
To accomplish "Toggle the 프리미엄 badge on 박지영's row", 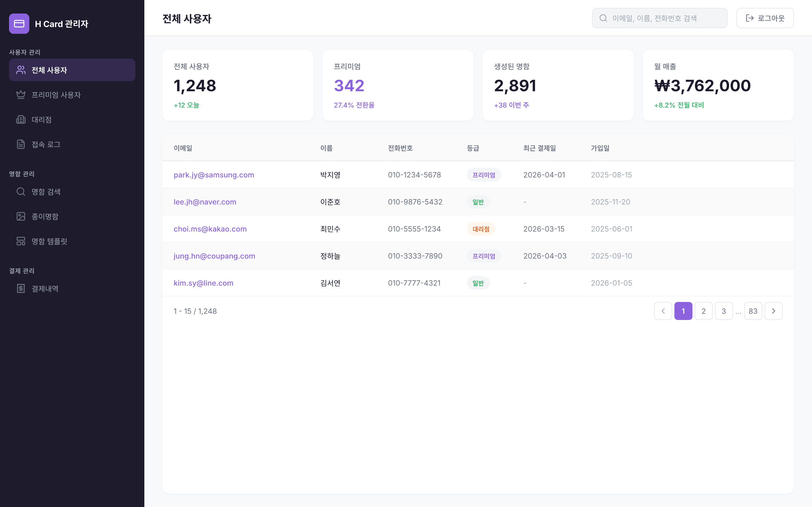I will coord(484,175).
